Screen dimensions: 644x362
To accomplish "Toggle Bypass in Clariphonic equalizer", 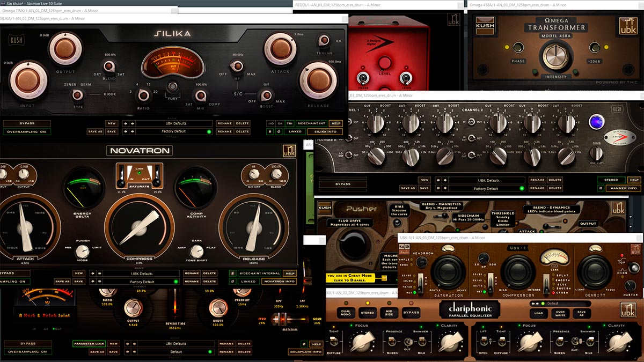I will pyautogui.click(x=411, y=312).
